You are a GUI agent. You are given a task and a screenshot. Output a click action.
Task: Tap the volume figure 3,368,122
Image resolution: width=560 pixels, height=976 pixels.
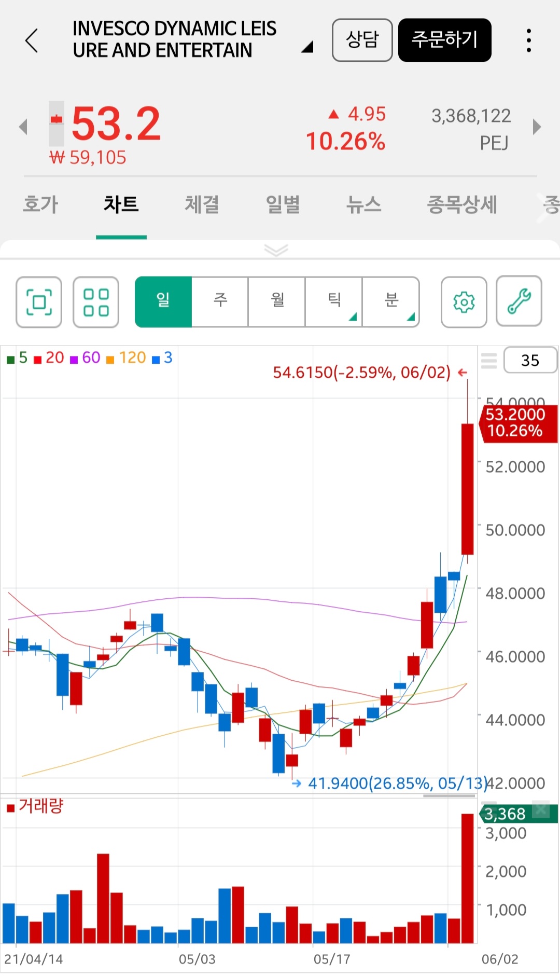471,116
